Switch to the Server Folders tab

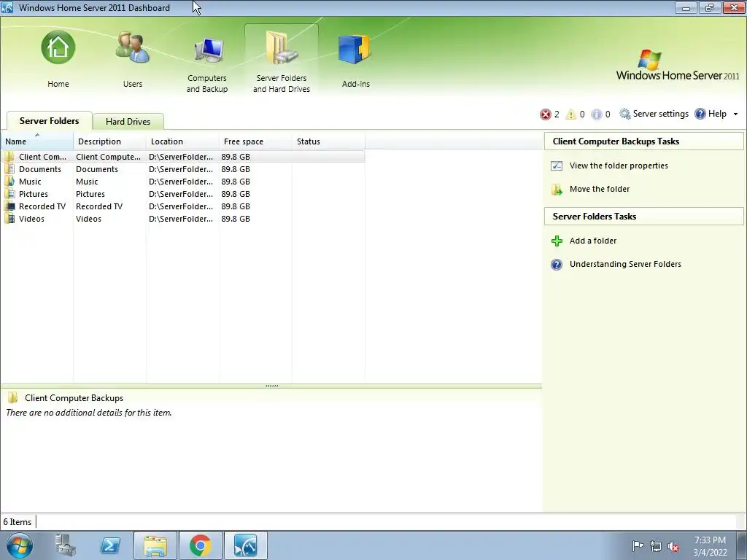[x=49, y=121]
